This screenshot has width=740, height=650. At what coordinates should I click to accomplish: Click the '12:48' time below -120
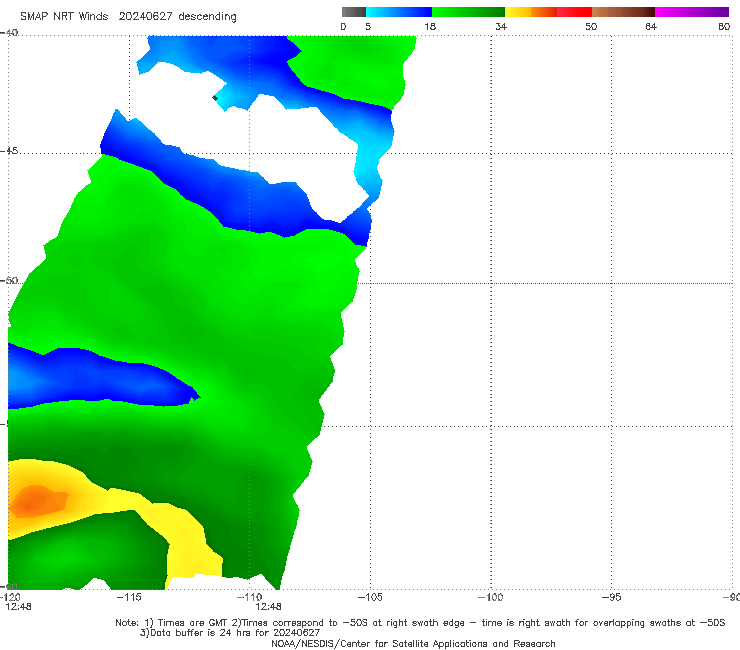18,607
